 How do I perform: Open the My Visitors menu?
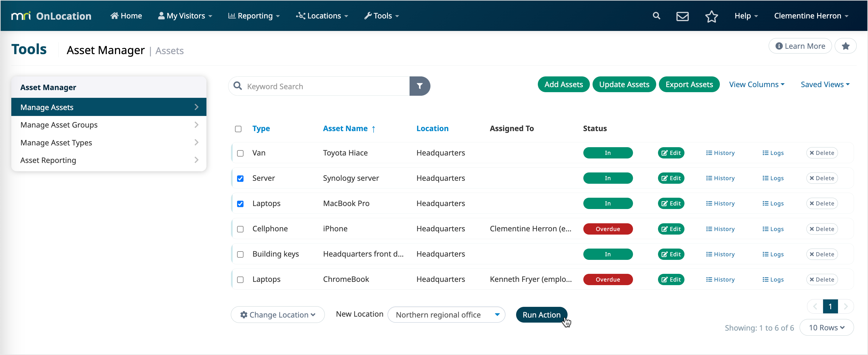tap(185, 15)
